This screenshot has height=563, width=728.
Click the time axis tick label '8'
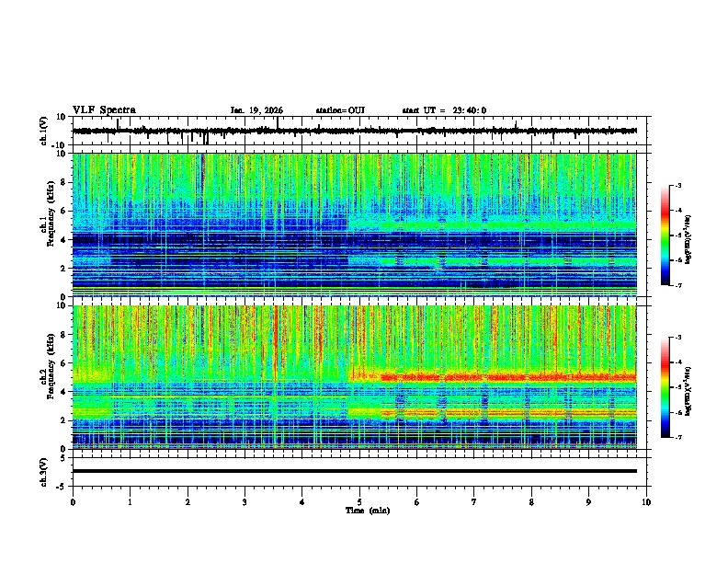coord(531,502)
